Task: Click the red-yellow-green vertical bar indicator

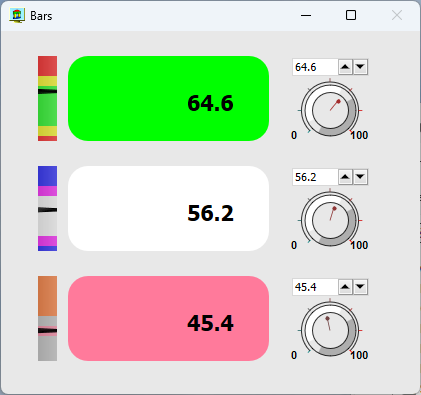Action: point(47,98)
